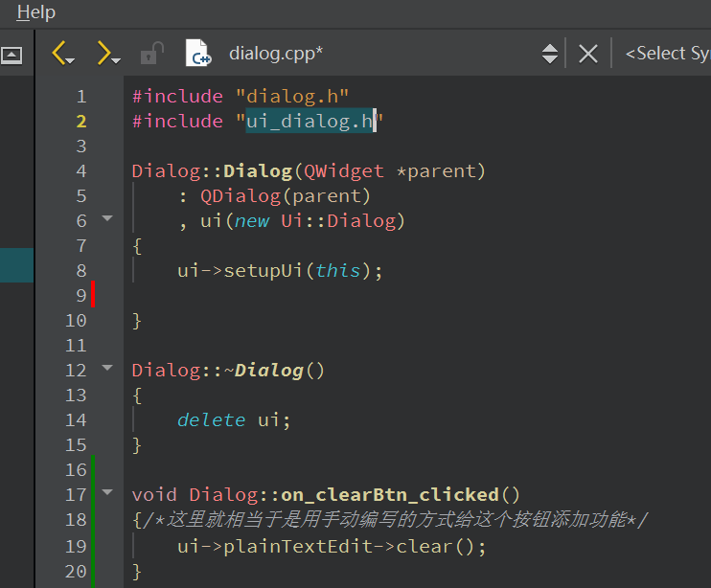The height and width of the screenshot is (588, 711).
Task: Open the Select Symbol dropdown
Action: click(x=667, y=54)
